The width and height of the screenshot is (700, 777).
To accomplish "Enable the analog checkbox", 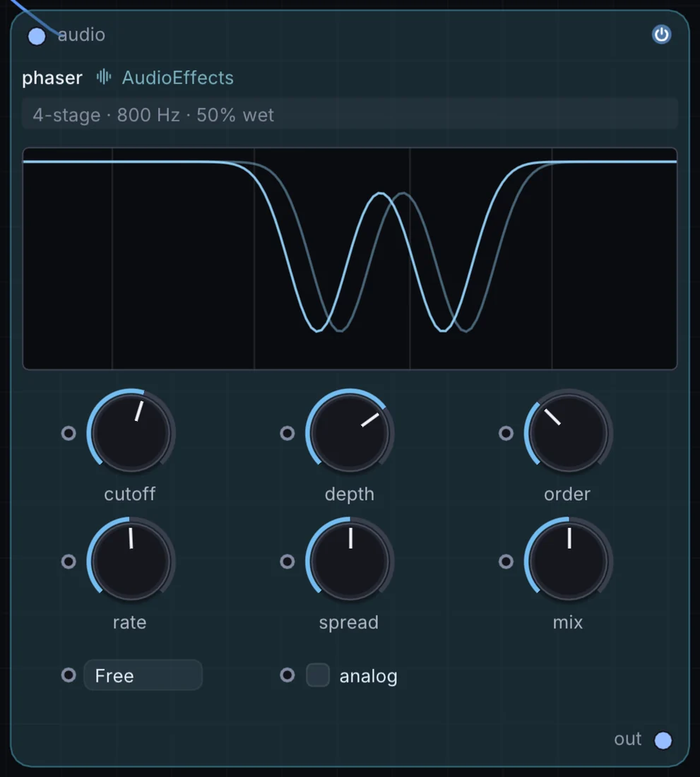I will [x=318, y=675].
